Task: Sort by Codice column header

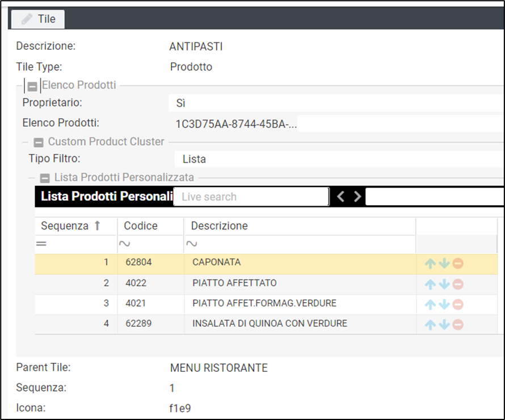Action: [x=141, y=226]
